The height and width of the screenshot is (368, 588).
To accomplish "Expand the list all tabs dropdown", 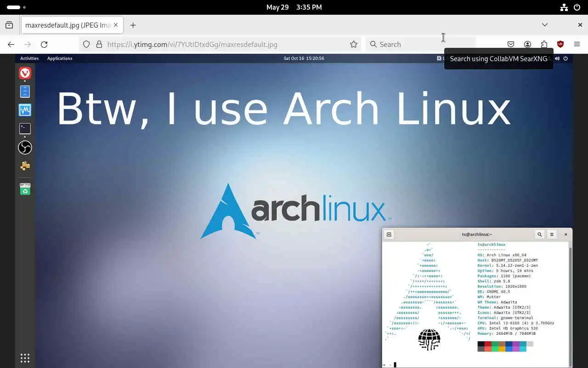I will tap(544, 25).
